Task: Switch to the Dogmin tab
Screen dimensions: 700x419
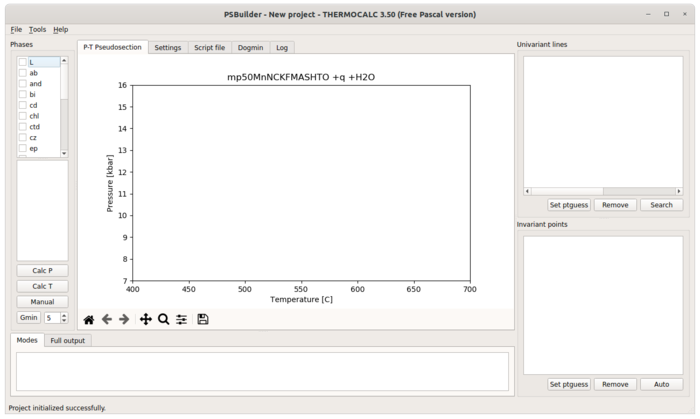Action: point(250,48)
